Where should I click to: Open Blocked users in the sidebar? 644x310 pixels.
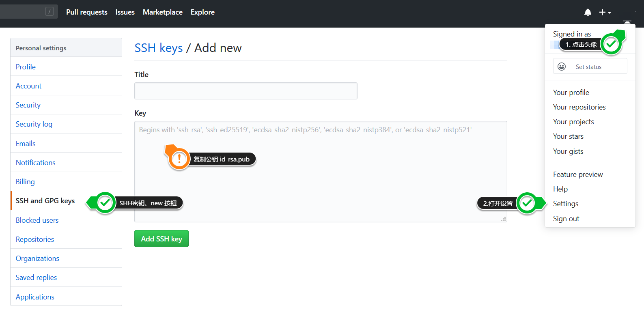point(66,220)
